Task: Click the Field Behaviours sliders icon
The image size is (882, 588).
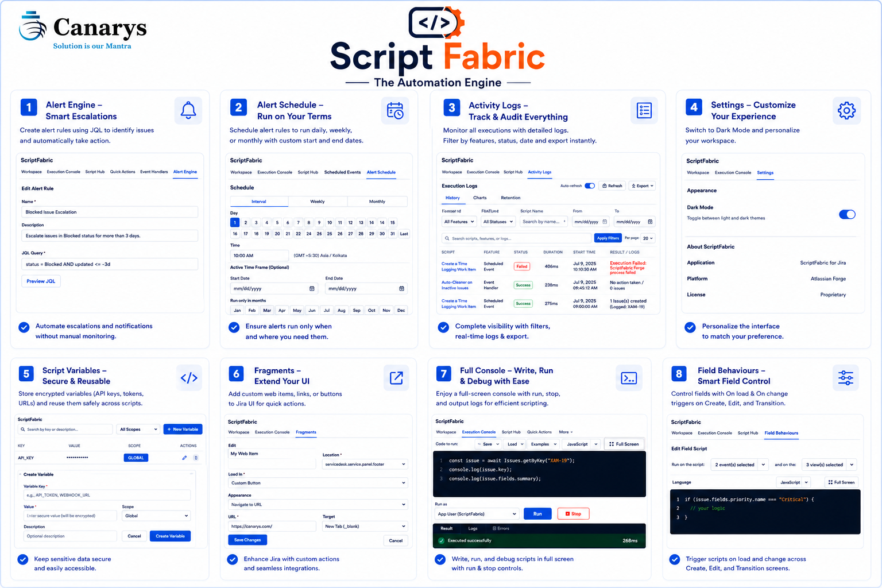Action: tap(846, 377)
